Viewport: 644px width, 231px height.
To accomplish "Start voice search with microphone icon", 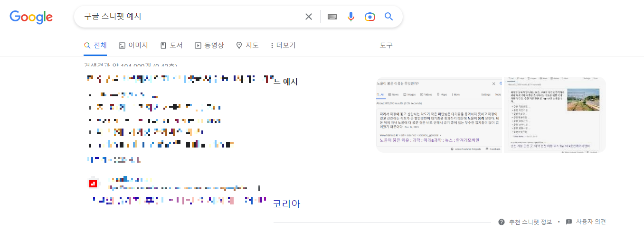I will (351, 17).
